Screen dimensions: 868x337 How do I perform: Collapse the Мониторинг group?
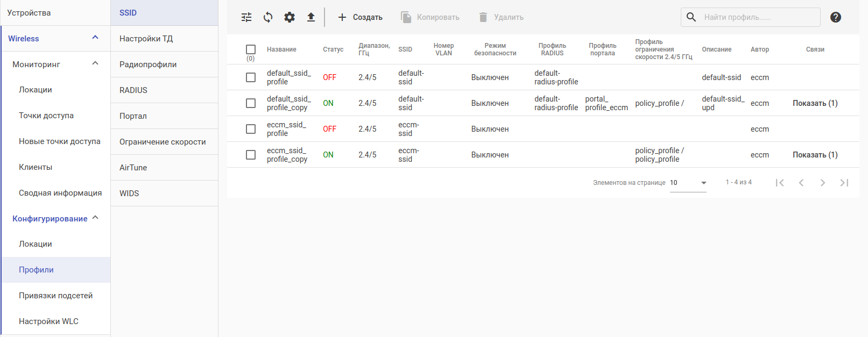coord(95,63)
